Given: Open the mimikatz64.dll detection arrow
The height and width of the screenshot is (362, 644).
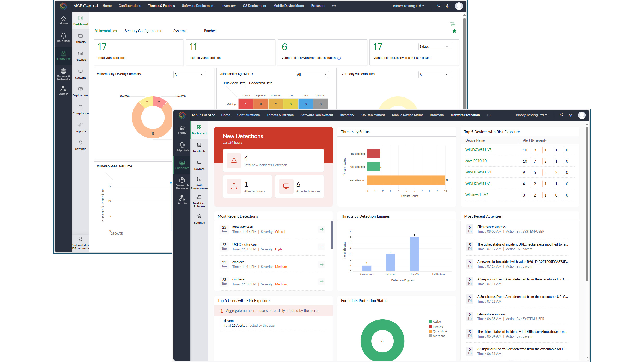Looking at the screenshot, I should [x=322, y=229].
